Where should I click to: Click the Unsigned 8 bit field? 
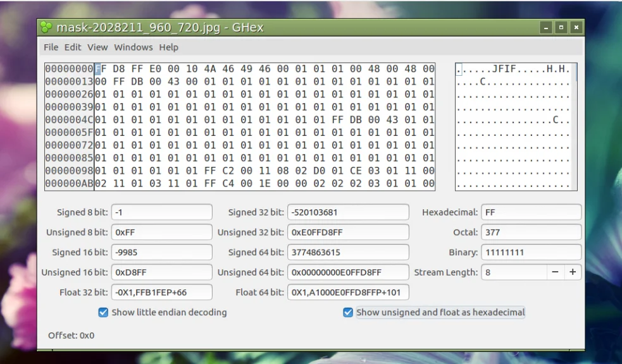pos(162,232)
